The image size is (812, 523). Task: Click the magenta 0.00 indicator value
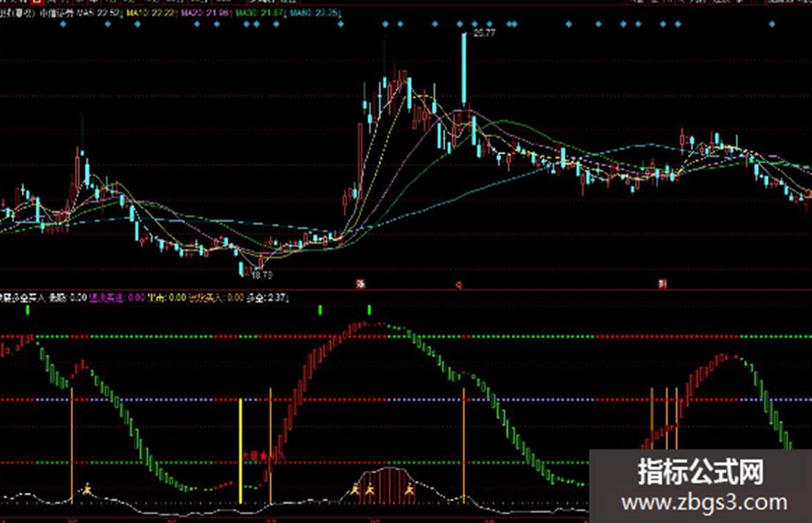pyautogui.click(x=137, y=298)
